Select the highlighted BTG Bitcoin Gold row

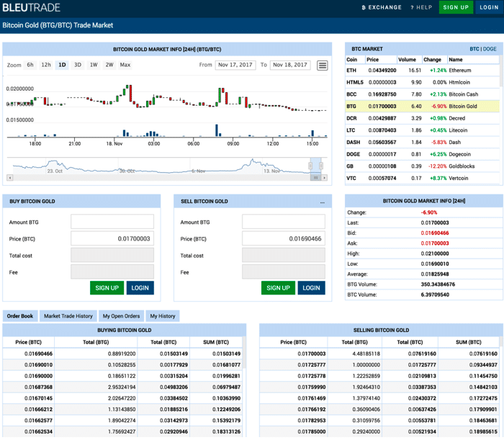click(423, 107)
